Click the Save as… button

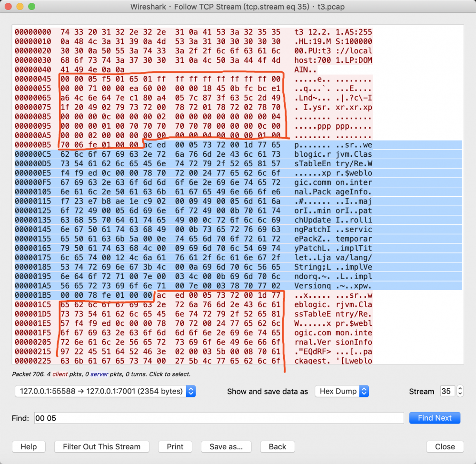point(226,447)
